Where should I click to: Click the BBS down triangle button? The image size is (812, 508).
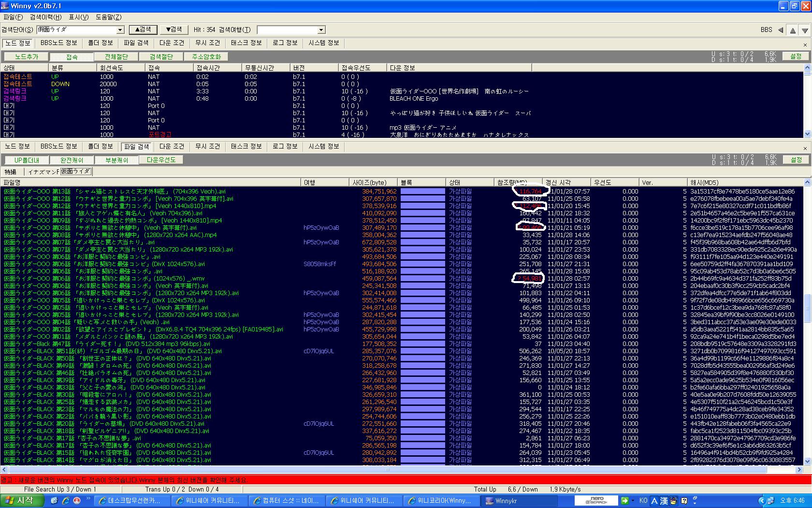804,30
